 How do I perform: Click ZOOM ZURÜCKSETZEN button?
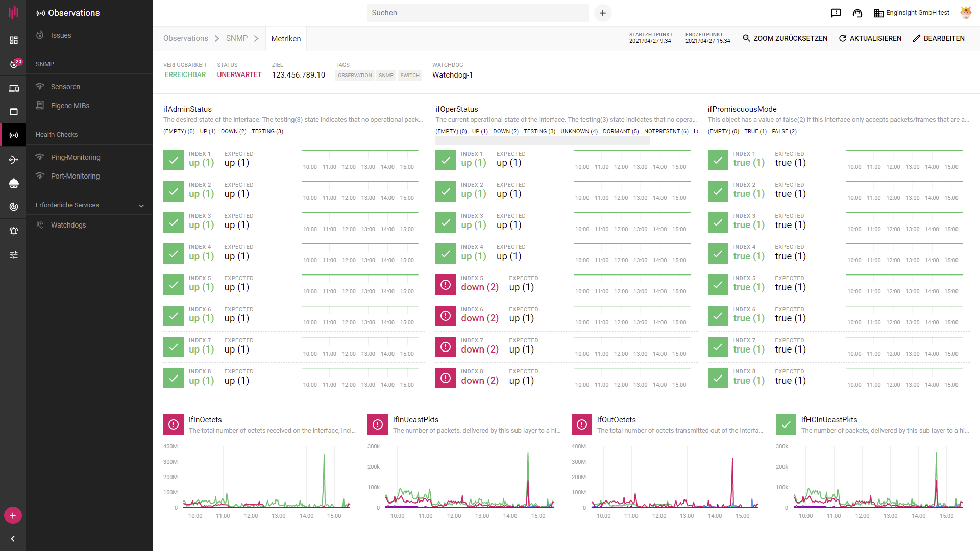click(x=785, y=39)
